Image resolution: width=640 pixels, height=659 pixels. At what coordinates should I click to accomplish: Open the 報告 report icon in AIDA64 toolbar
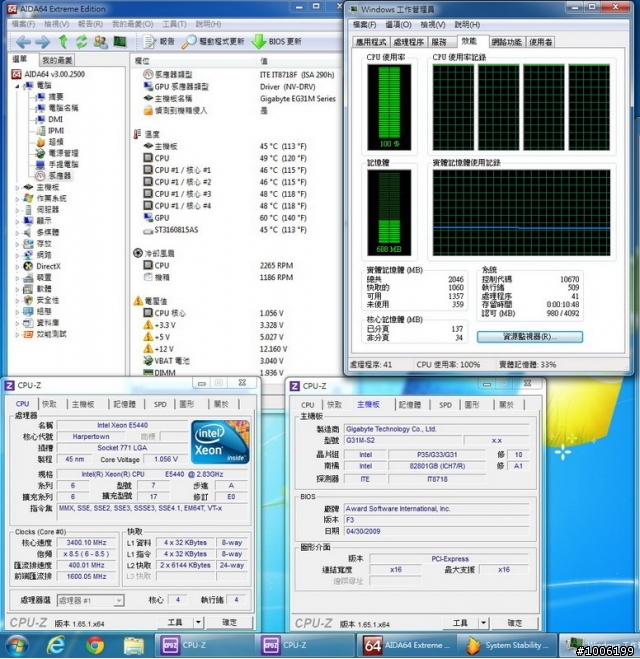coord(150,42)
